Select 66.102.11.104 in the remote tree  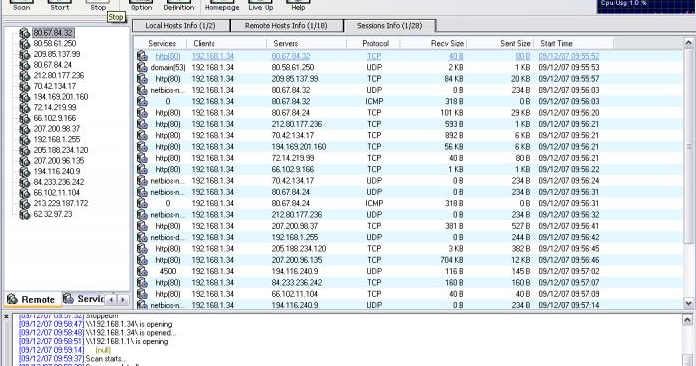(x=56, y=193)
